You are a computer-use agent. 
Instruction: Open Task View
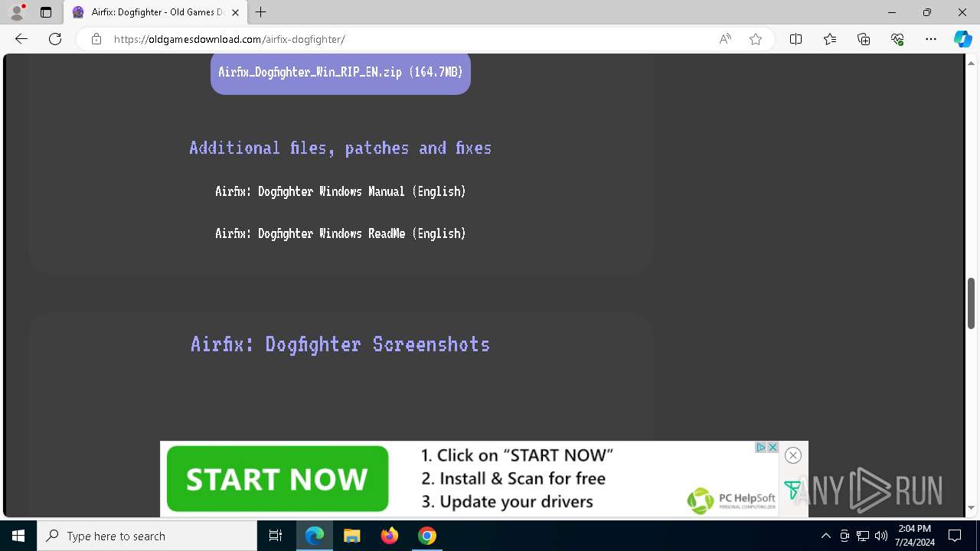coord(276,536)
